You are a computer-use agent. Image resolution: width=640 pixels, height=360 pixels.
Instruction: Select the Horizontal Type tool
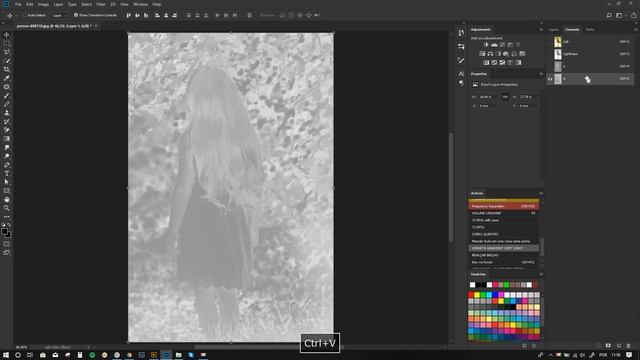[x=7, y=173]
